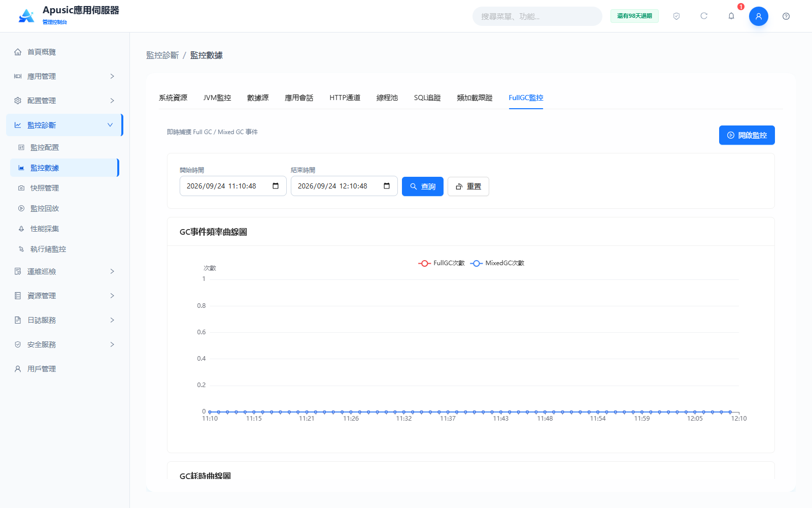
Task: Open 快照管理 in the sidebar
Action: tap(65, 188)
